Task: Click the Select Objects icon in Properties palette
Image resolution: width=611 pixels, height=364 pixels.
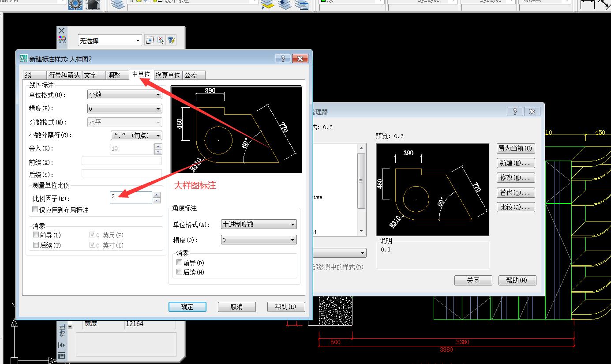Action: click(x=160, y=40)
